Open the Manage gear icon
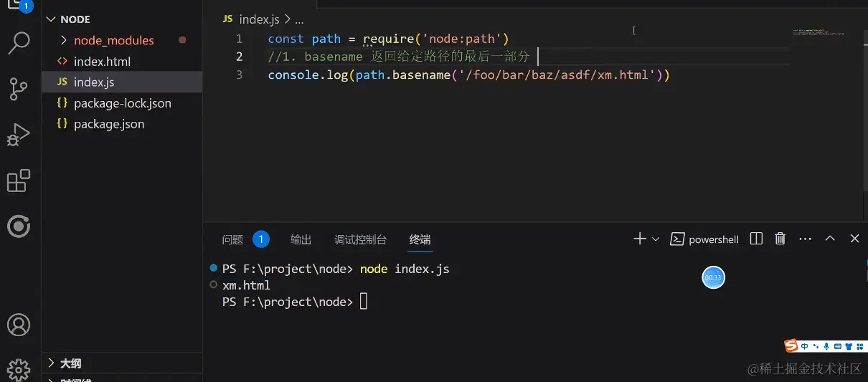Image resolution: width=868 pixels, height=382 pixels. 19,370
